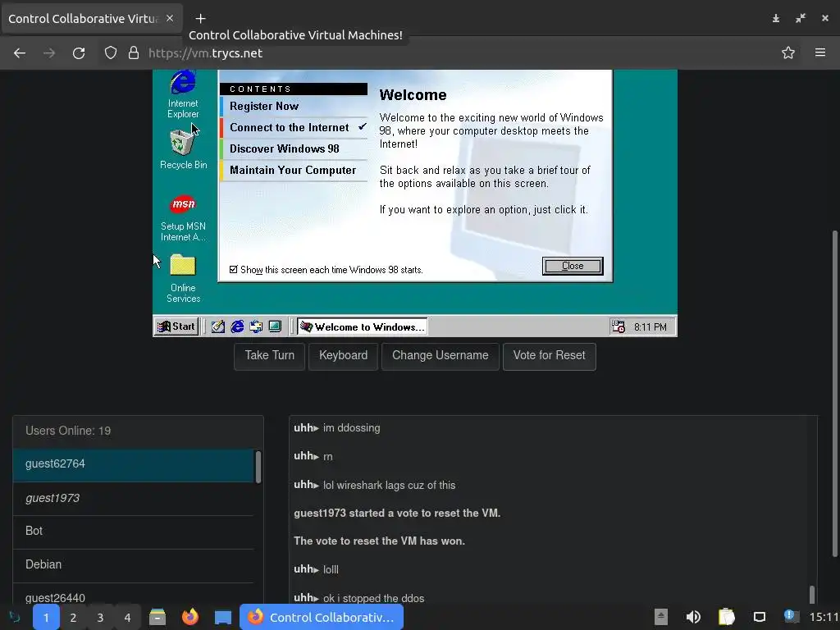Select user guest1973 in the list
840x630 pixels.
[134, 498]
